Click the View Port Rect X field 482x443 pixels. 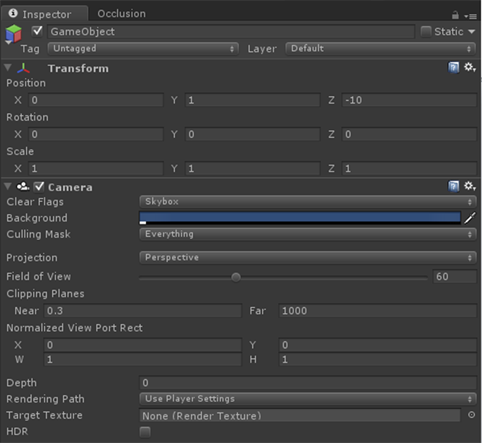[x=142, y=345]
